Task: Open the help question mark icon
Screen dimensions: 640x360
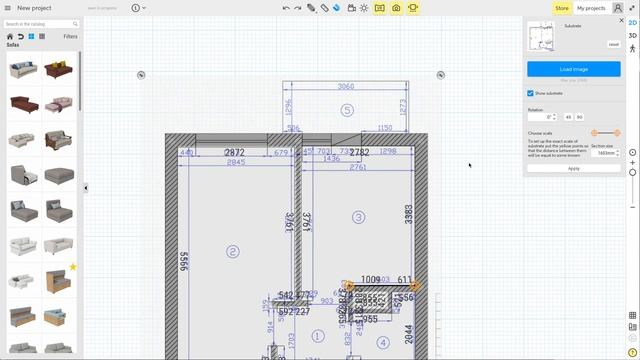Action: [632, 353]
